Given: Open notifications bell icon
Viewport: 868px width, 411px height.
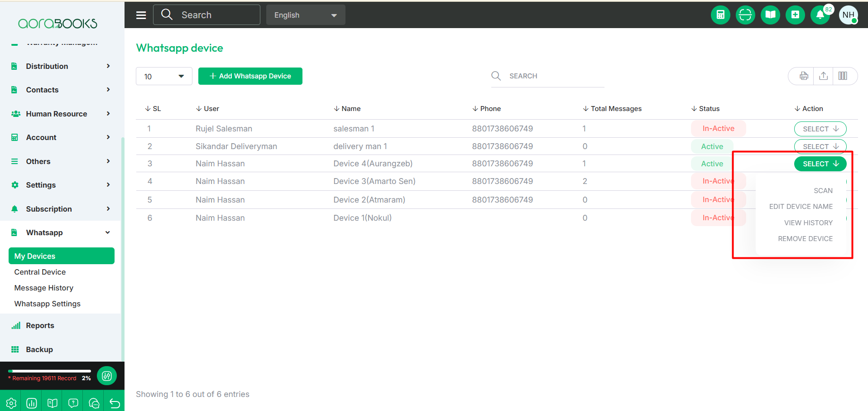Looking at the screenshot, I should (x=820, y=15).
